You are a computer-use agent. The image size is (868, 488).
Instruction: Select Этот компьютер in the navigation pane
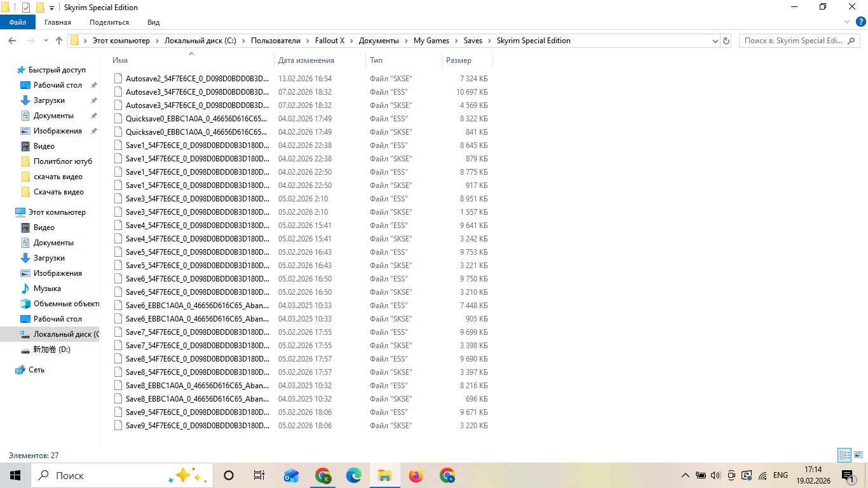[x=57, y=212]
